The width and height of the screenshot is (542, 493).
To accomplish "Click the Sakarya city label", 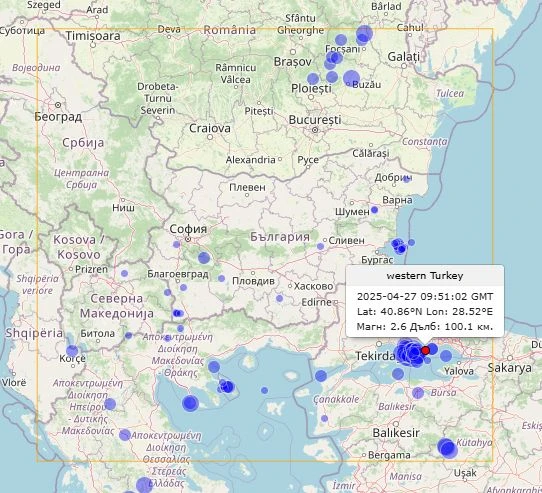I will (510, 368).
